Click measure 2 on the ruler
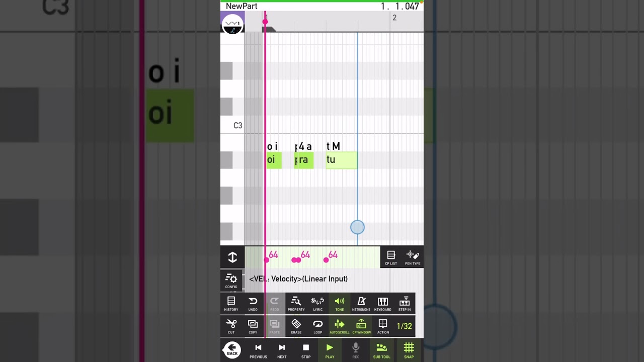Viewport: 644px width, 362px height. coord(394,18)
